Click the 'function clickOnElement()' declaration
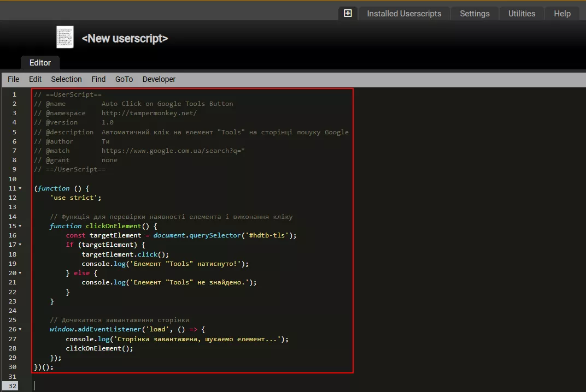The image size is (586, 392). [x=103, y=226]
